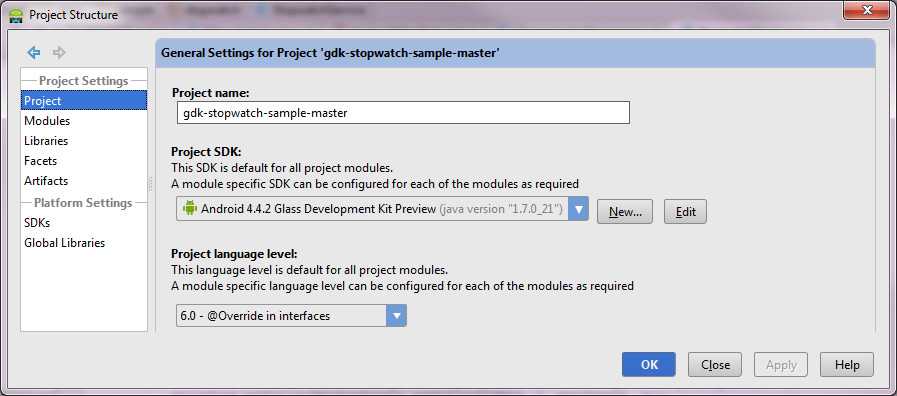Confirm with the OK button
Viewport: 897px width, 396px height.
(x=649, y=365)
